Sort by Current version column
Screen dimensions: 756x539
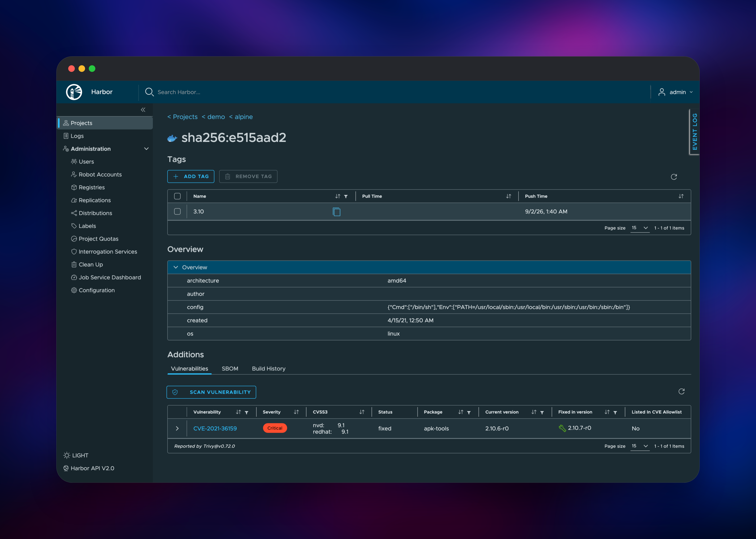(x=534, y=412)
